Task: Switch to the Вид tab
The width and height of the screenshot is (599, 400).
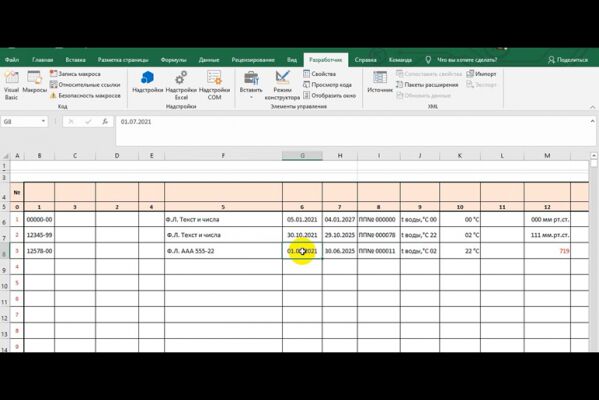Action: tap(292, 60)
